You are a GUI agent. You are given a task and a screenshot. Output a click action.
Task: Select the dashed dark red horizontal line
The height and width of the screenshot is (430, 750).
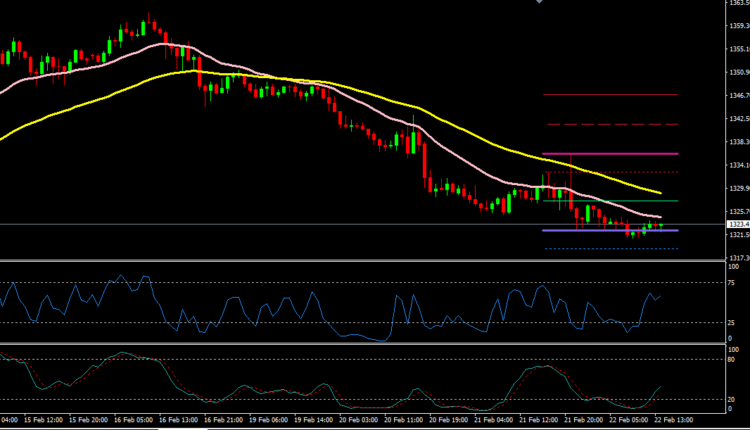[x=610, y=124]
